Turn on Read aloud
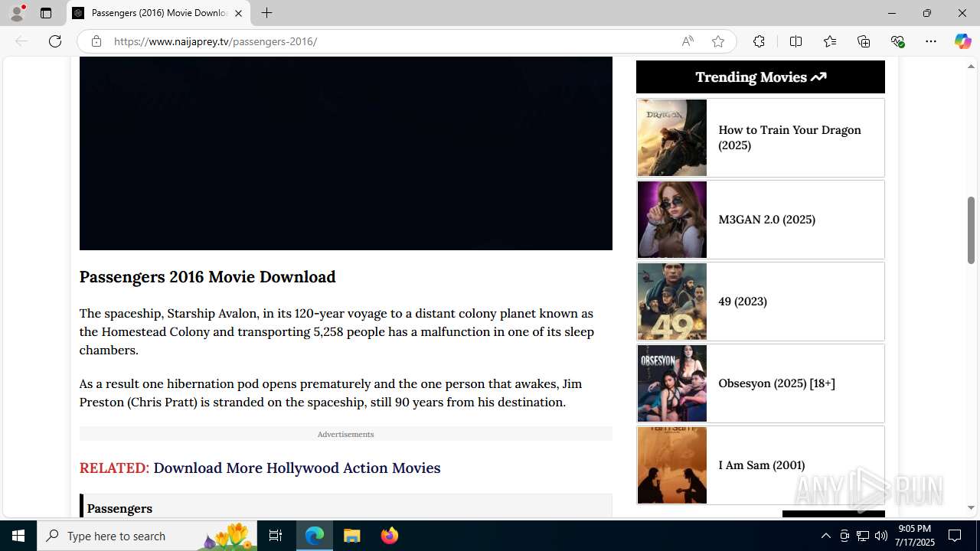980x551 pixels. (688, 41)
